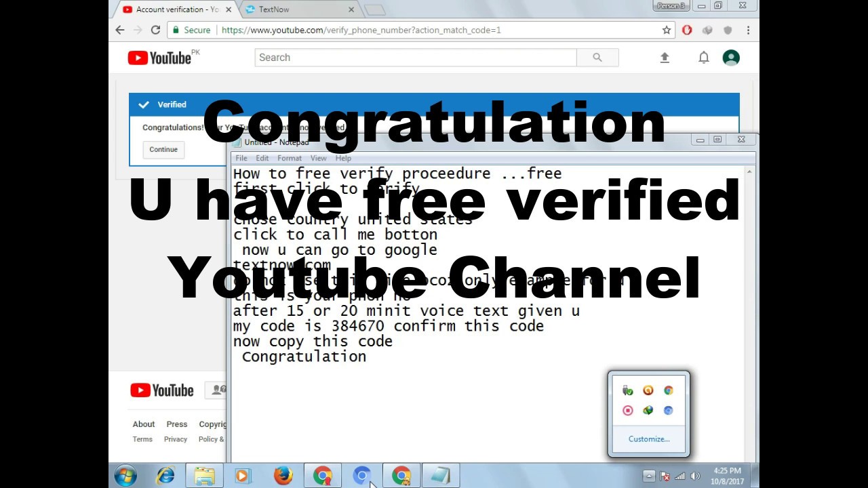Open the media player taskbar icon
Viewport: 868px width, 488px height.
tap(243, 476)
